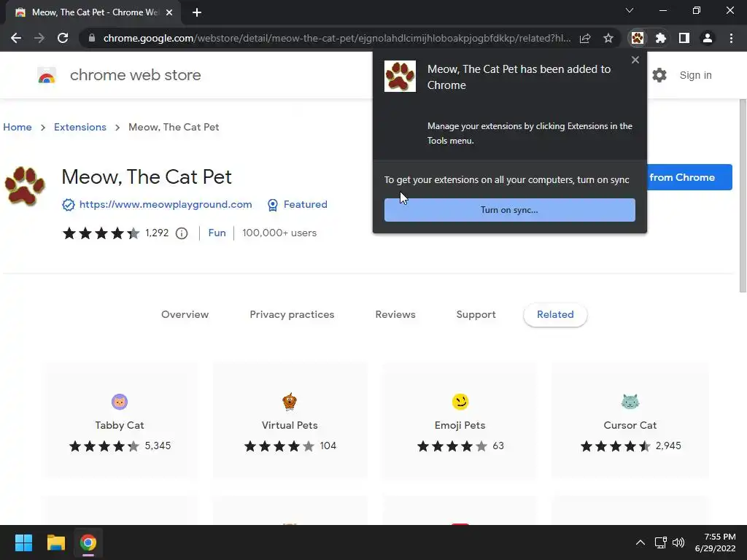747x560 pixels.
Task: Click the share page icon in address bar
Action: pyautogui.click(x=585, y=38)
